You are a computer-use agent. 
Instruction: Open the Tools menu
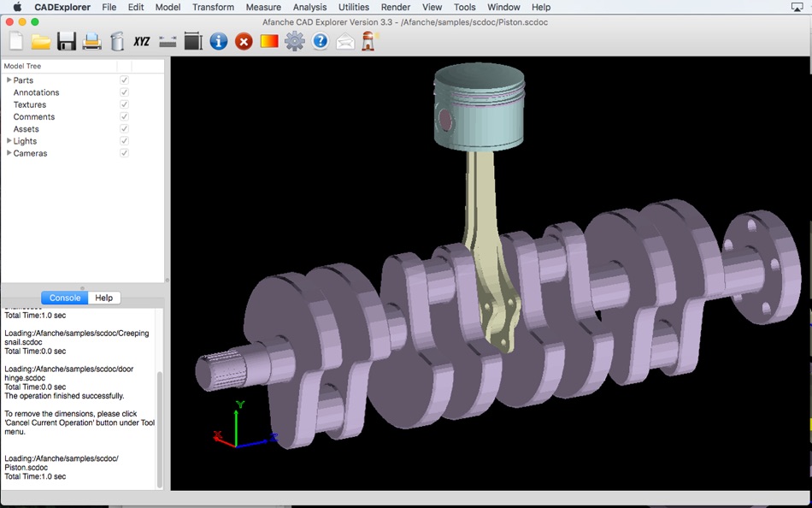click(x=464, y=7)
